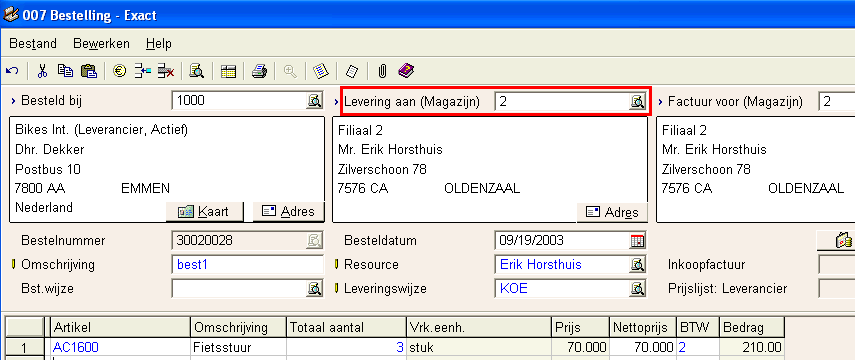Click the paperclip attachment icon
The image size is (855, 360).
(382, 71)
